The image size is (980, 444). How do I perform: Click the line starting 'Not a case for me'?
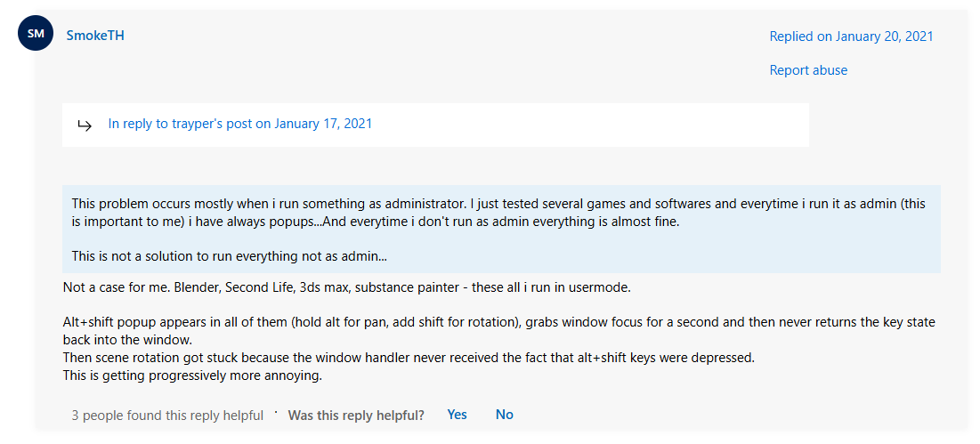coord(347,287)
